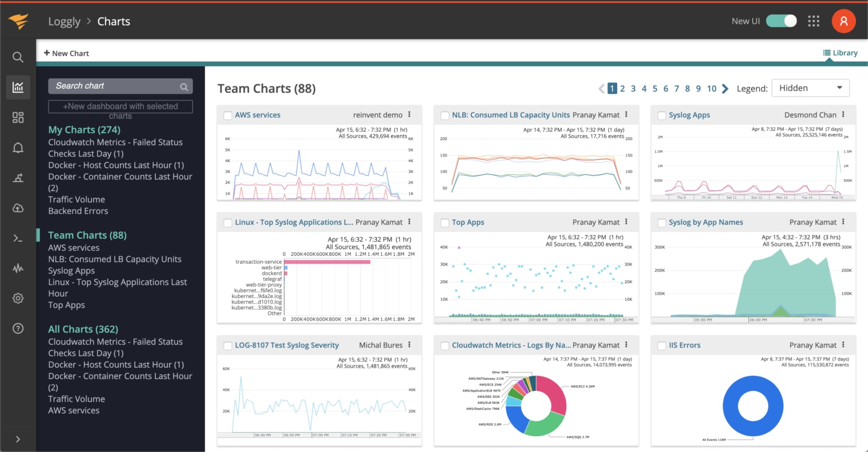Open the Legend Hidden dropdown

tap(810, 88)
